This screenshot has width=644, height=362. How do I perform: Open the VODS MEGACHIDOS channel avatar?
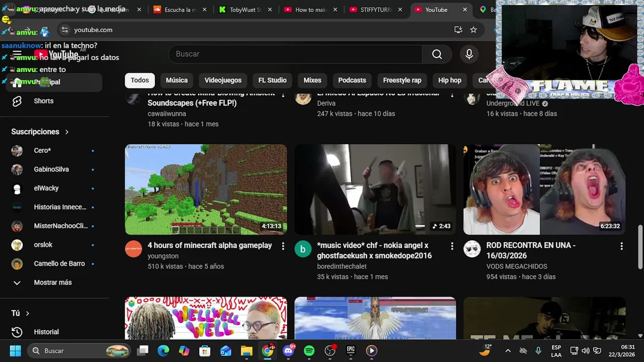(x=472, y=249)
